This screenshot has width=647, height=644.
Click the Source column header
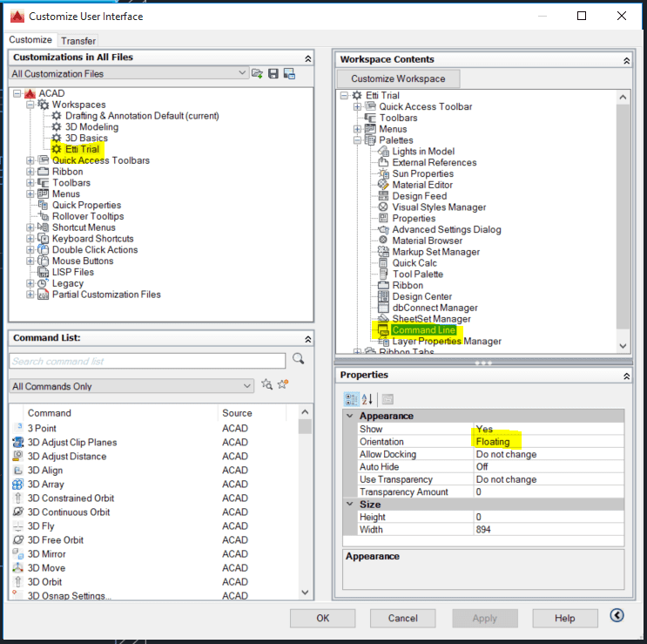(253, 413)
